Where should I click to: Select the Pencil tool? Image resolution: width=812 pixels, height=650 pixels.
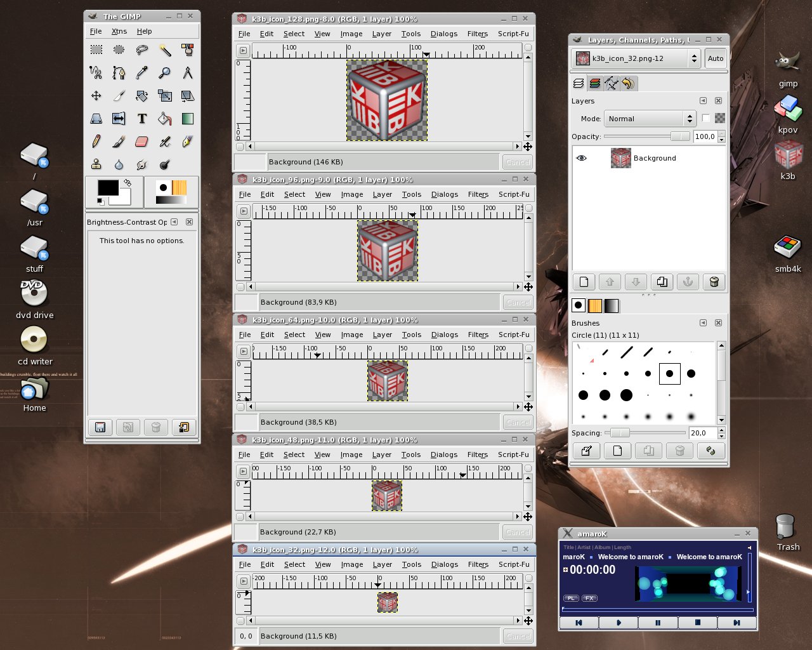[96, 141]
